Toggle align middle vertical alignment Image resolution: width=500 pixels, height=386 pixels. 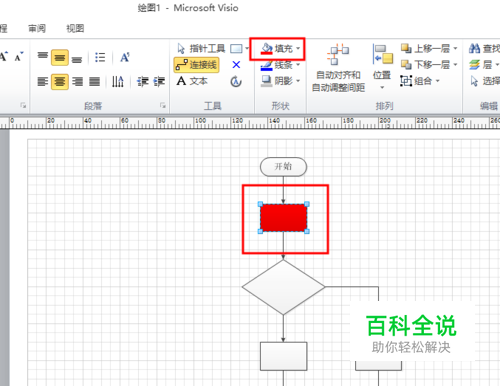[60, 57]
